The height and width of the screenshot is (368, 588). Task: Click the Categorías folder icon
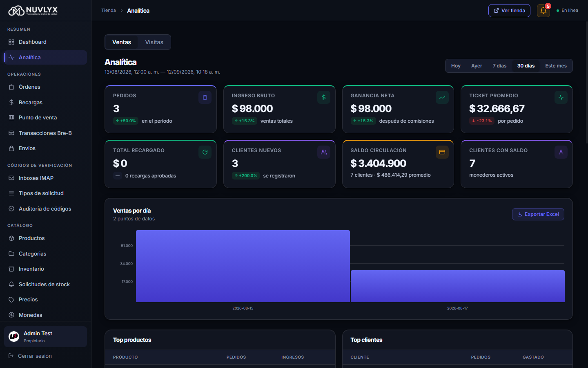[x=11, y=254]
